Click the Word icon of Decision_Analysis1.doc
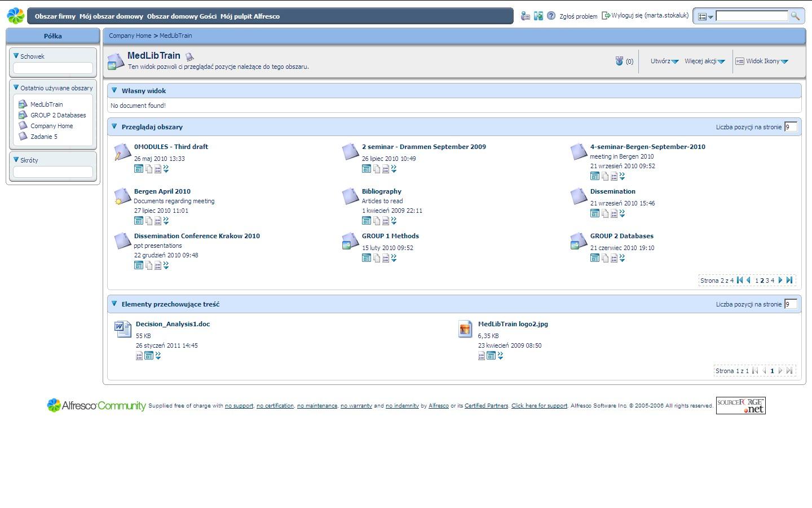 [x=123, y=329]
